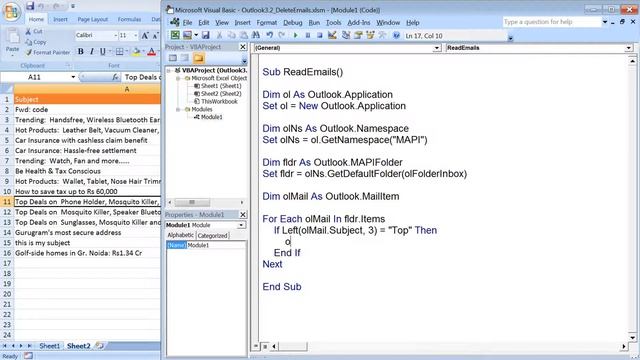Image resolution: width=640 pixels, height=360 pixels.
Task: Close the Project - VBAProject pane
Action: click(242, 47)
